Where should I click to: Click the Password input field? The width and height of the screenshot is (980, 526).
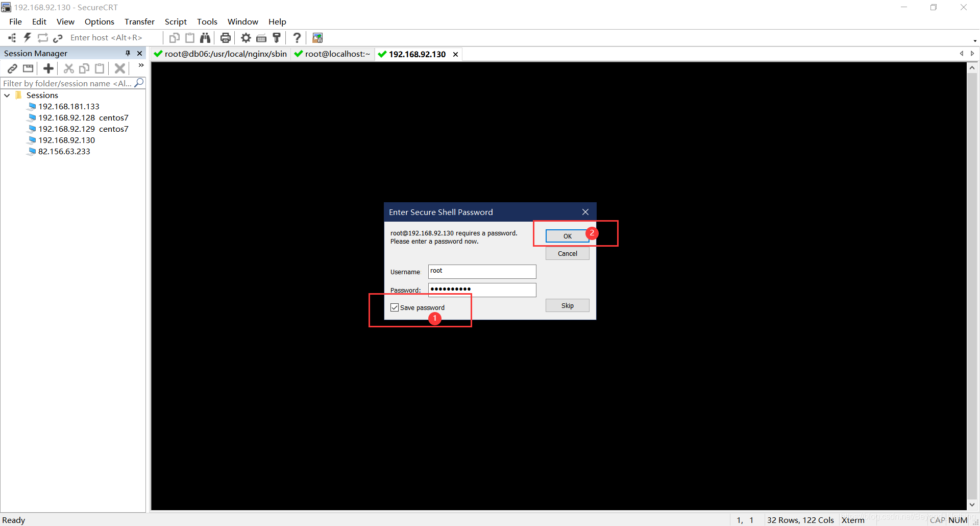tap(482, 290)
